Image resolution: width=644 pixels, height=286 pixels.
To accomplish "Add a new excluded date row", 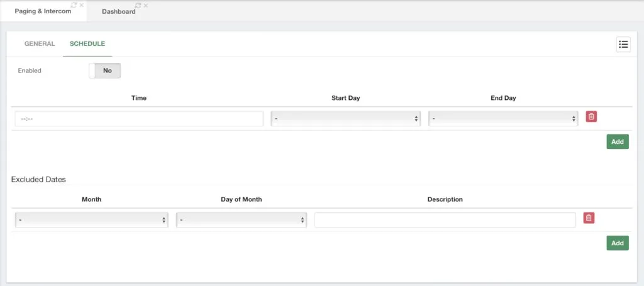I will [618, 243].
